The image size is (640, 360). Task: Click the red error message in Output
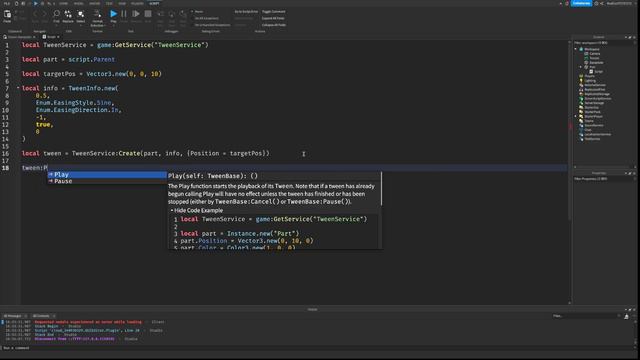[88, 322]
